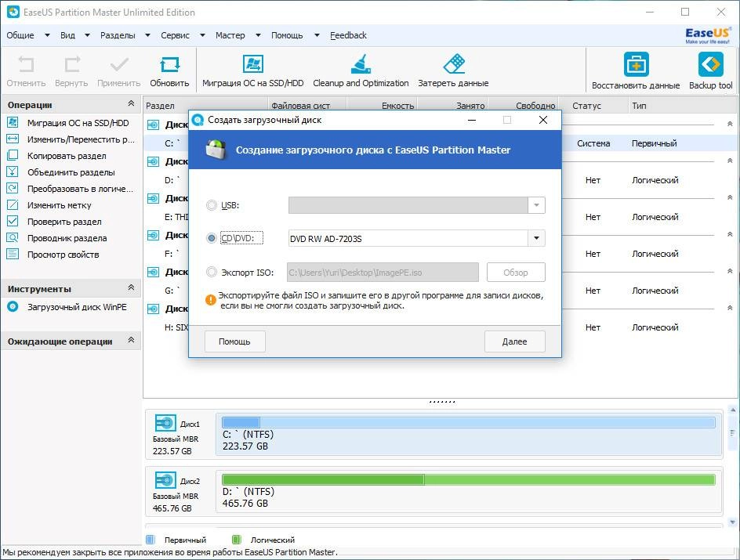Click the Refresh (Обновить) toolbar icon
The image size is (740, 560).
169,64
